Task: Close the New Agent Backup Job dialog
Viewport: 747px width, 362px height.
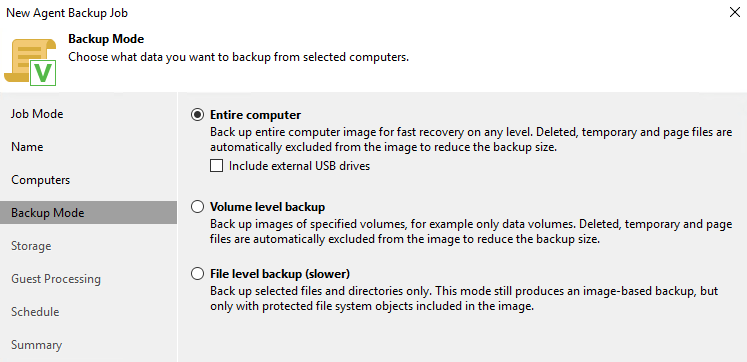Action: coord(735,12)
